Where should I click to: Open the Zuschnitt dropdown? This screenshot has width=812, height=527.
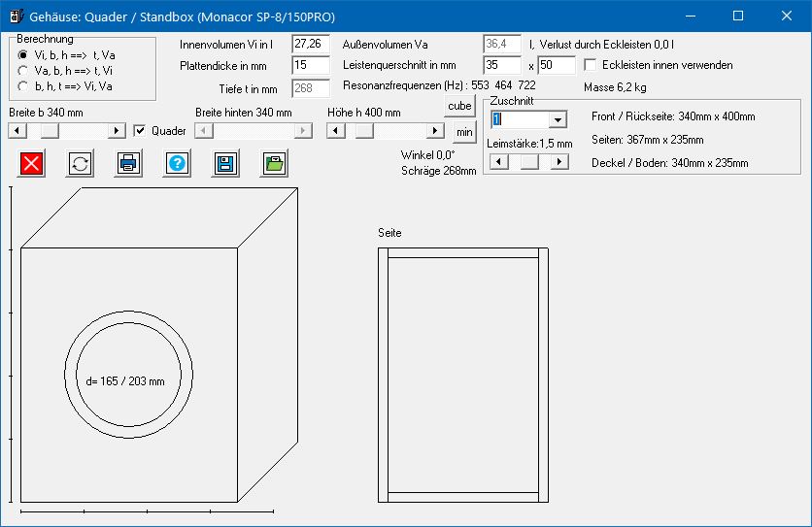click(558, 119)
